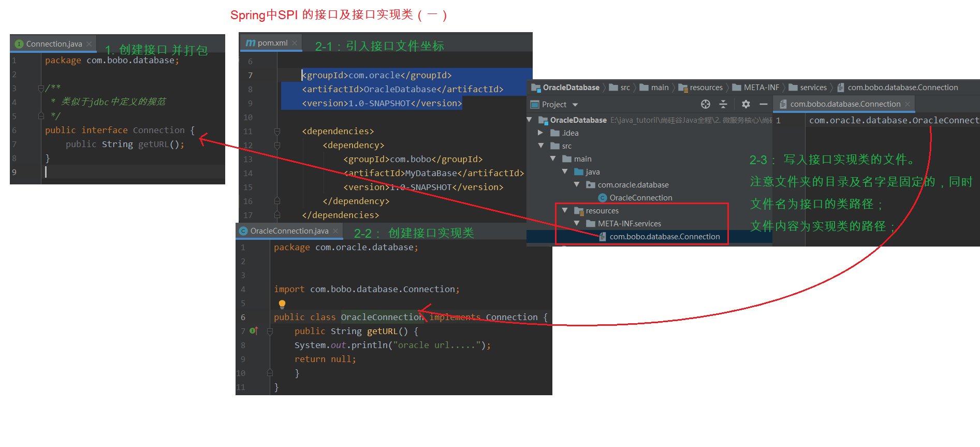Click the Project view window icon
Image resolution: width=980 pixels, height=447 pixels.
(x=535, y=105)
